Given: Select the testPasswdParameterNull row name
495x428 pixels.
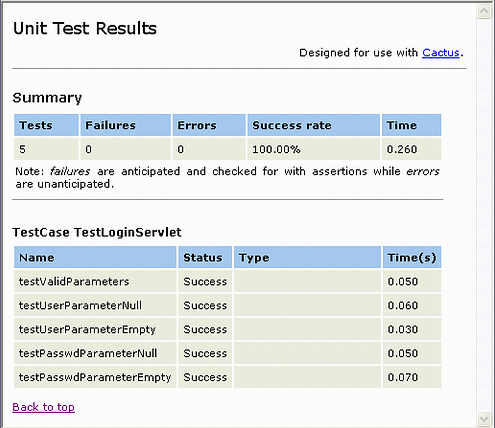Looking at the screenshot, I should (88, 353).
